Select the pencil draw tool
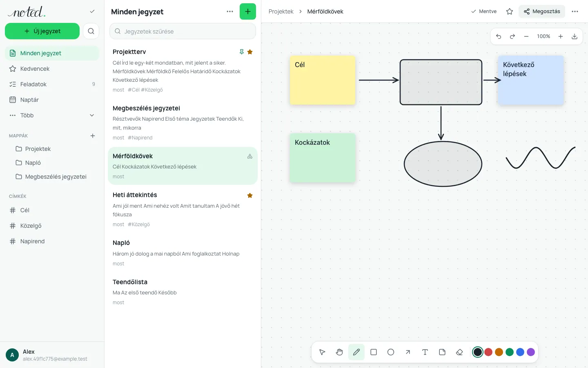The width and height of the screenshot is (588, 368). pos(356,352)
